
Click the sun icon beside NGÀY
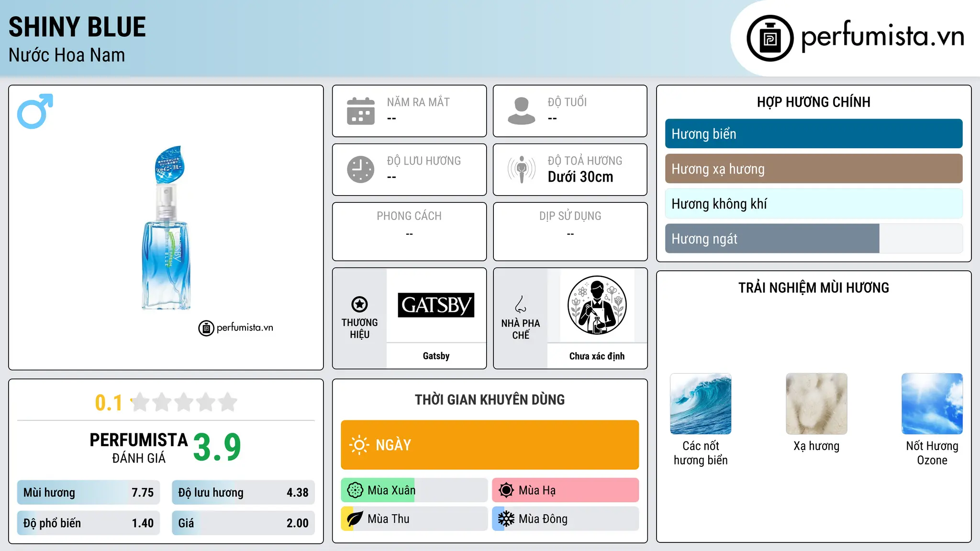359,445
